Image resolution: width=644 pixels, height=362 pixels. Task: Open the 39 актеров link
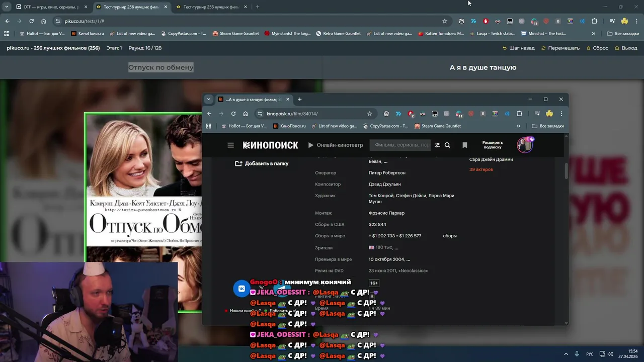(x=481, y=169)
